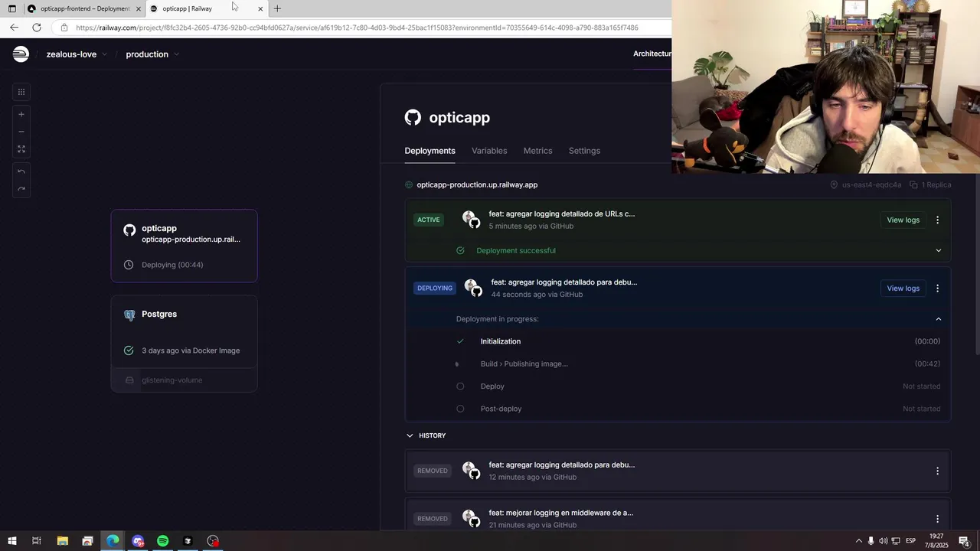This screenshot has width=980, height=551.
Task: Open options for the deploying build
Action: 937,289
